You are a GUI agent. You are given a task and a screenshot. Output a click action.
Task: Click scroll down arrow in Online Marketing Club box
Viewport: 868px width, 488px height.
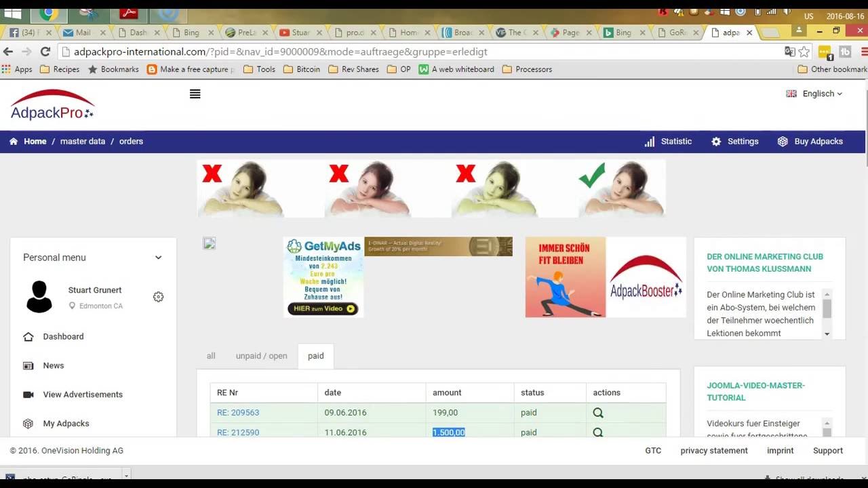click(x=827, y=334)
